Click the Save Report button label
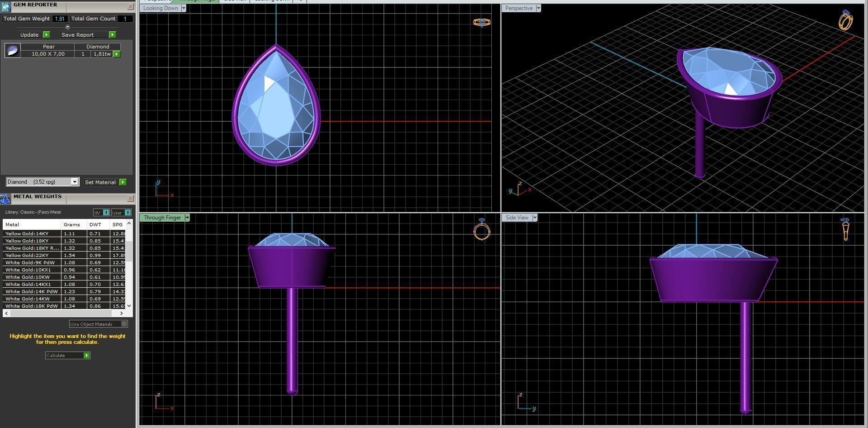The width and height of the screenshot is (868, 428). (77, 35)
